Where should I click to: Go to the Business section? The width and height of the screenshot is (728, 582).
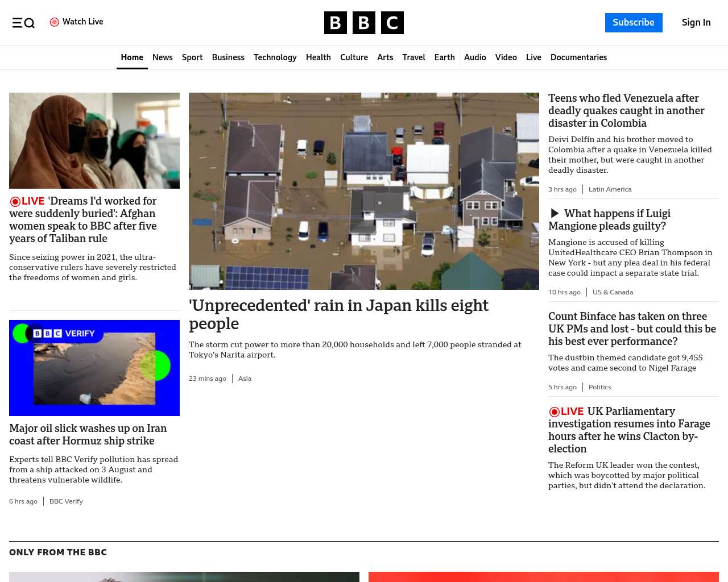(228, 57)
